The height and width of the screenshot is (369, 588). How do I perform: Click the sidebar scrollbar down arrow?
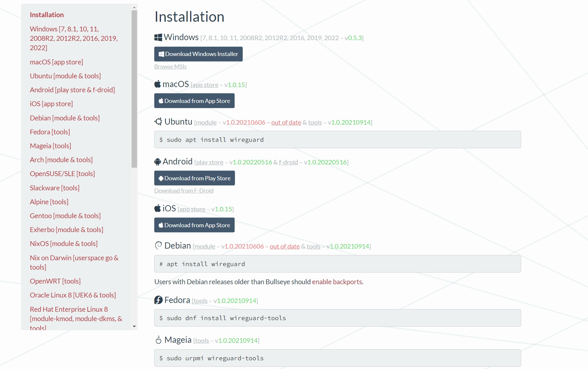pos(134,327)
